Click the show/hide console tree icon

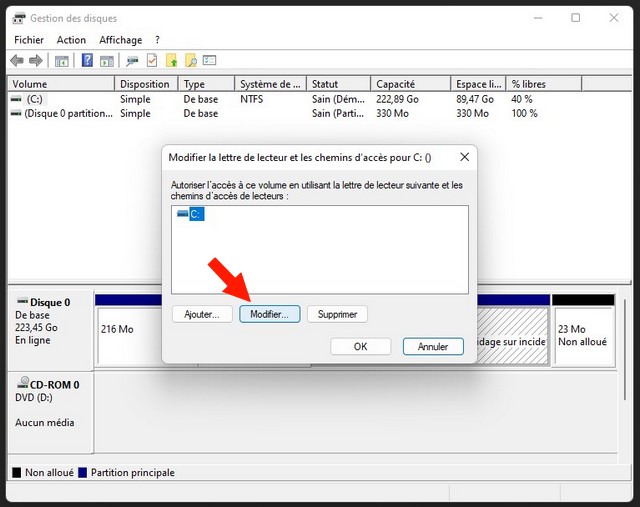click(x=62, y=60)
